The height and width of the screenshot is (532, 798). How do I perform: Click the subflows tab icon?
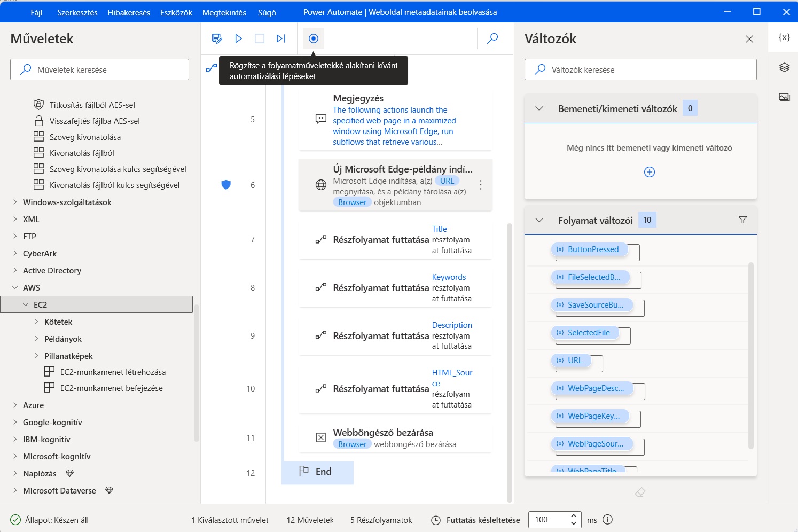[212, 68]
